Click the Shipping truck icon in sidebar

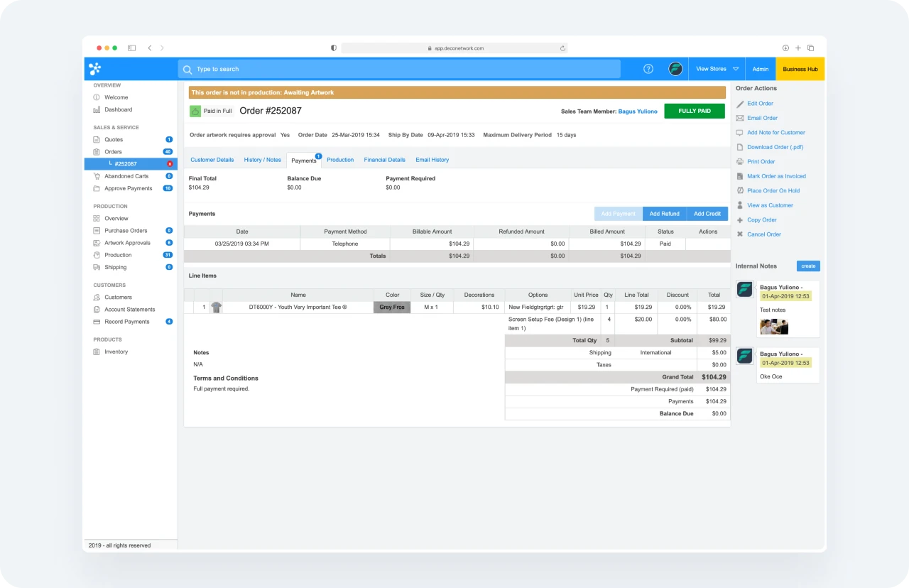tap(97, 267)
